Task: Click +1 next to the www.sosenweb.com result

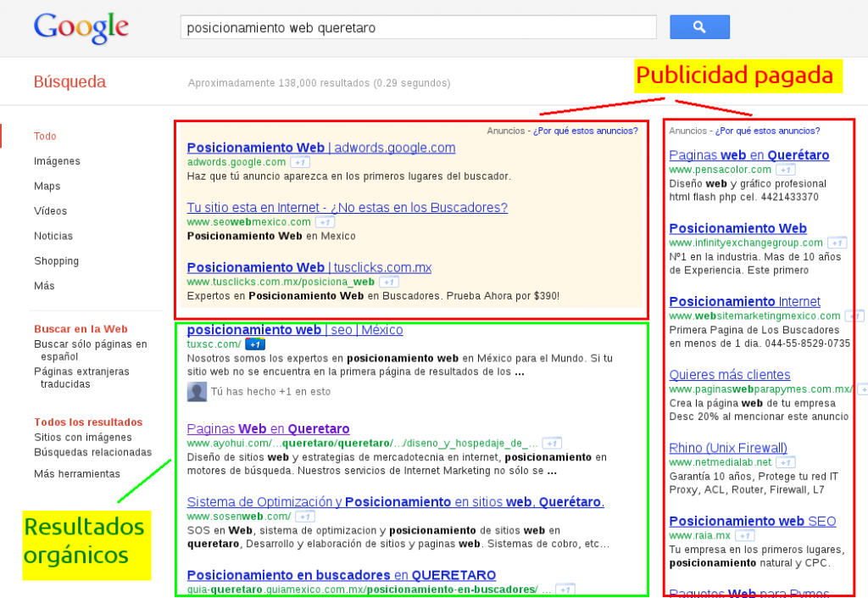Action: pyautogui.click(x=304, y=517)
